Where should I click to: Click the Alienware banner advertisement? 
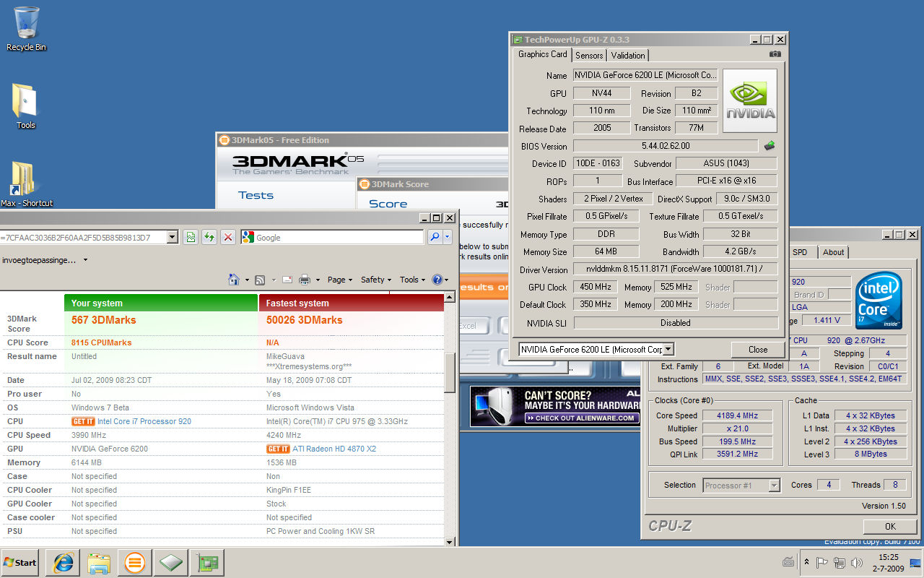pyautogui.click(x=555, y=407)
